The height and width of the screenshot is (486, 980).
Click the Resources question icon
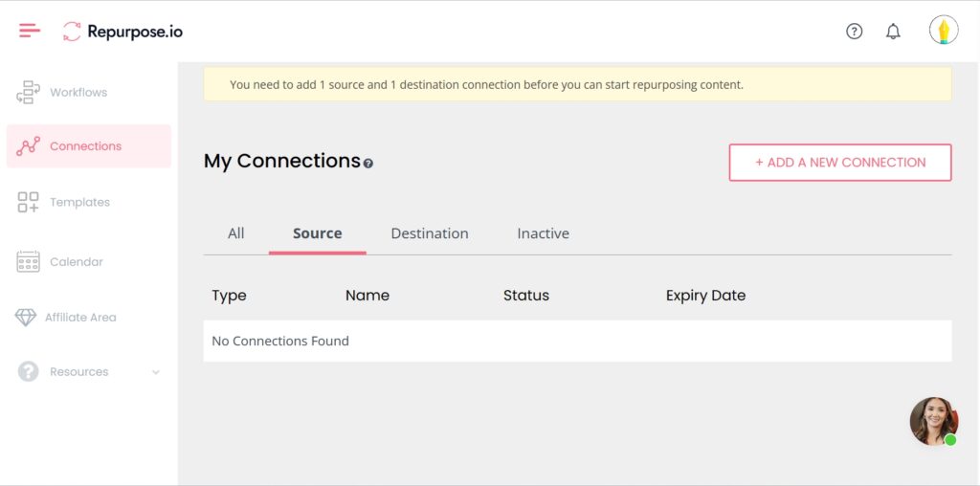28,372
